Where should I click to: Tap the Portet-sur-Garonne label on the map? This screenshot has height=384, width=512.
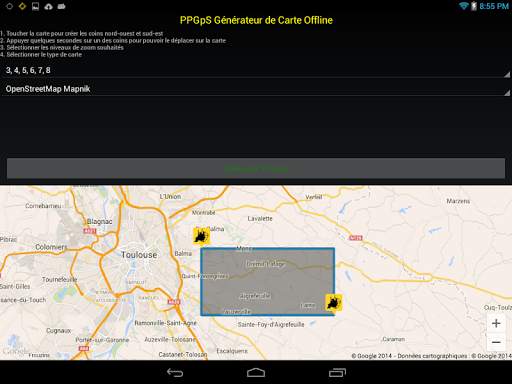tap(102, 340)
